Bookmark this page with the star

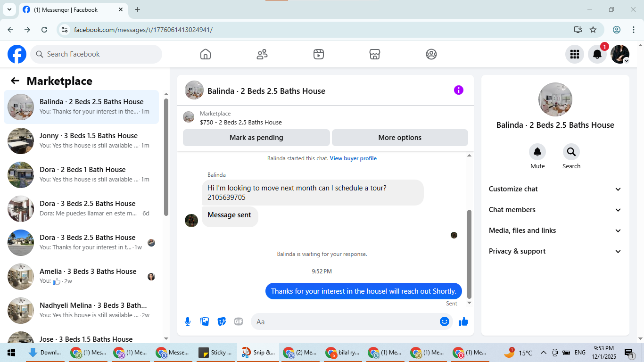[x=593, y=30]
